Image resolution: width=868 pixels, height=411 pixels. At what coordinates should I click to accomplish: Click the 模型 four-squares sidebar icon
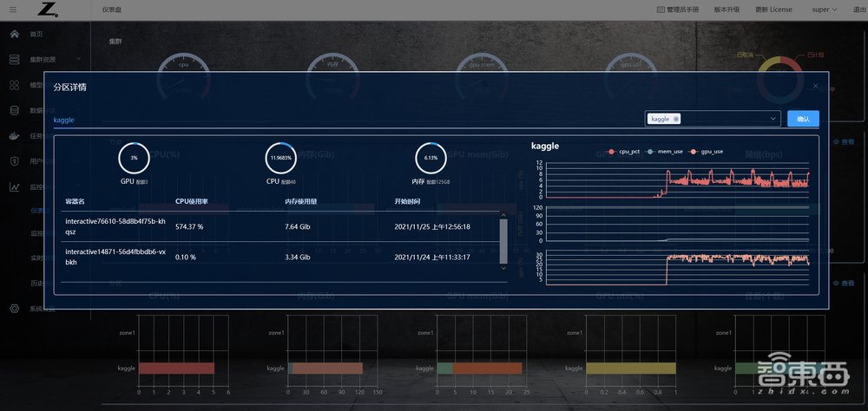[14, 85]
